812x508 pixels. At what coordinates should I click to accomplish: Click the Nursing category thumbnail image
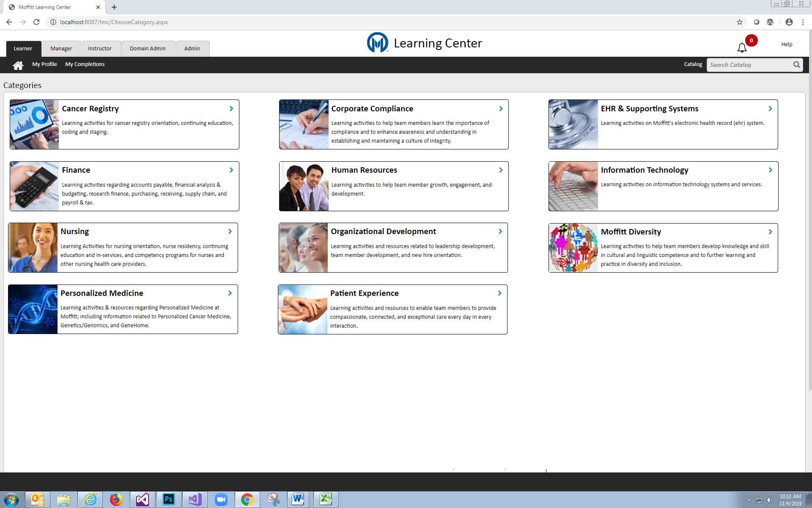[x=33, y=248]
